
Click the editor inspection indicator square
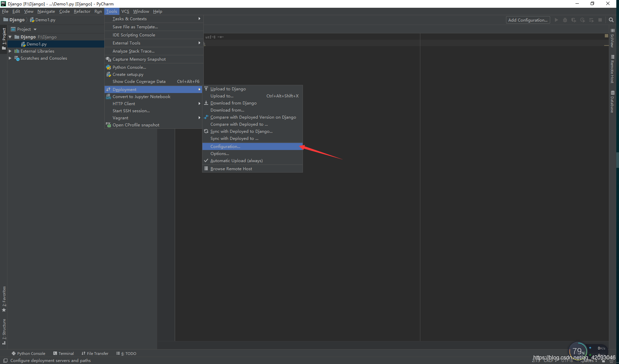click(x=606, y=36)
